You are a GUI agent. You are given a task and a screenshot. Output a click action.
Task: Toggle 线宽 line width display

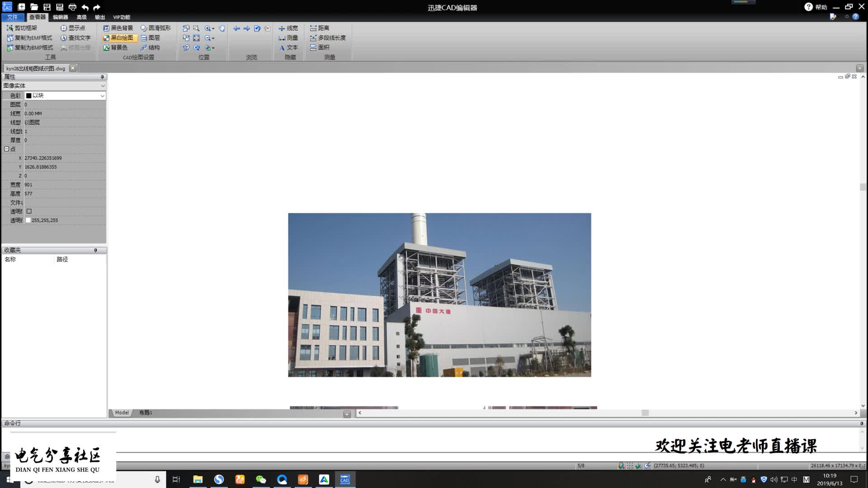[x=288, y=28]
